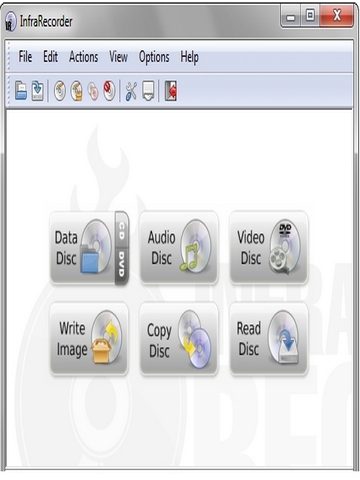Viewport: 360px width, 480px height.
Task: Click the Burn compilation disc toolbar icon
Action: click(x=60, y=91)
